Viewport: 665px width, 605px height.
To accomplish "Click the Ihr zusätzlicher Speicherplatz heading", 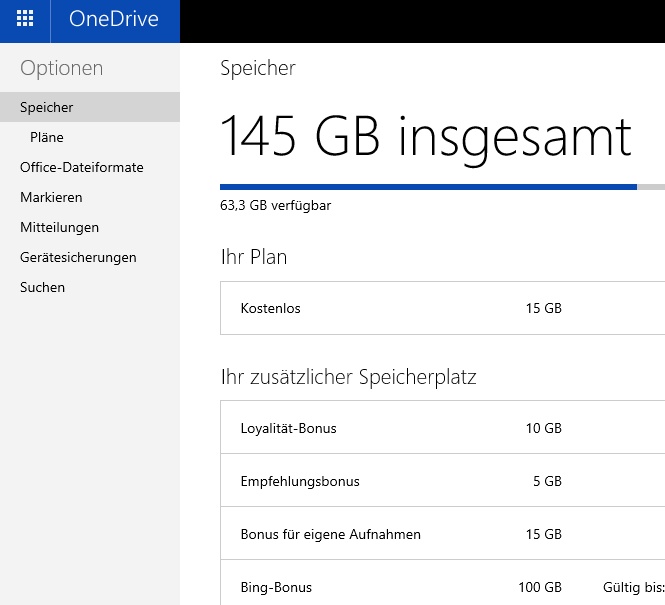I will pyautogui.click(x=348, y=377).
